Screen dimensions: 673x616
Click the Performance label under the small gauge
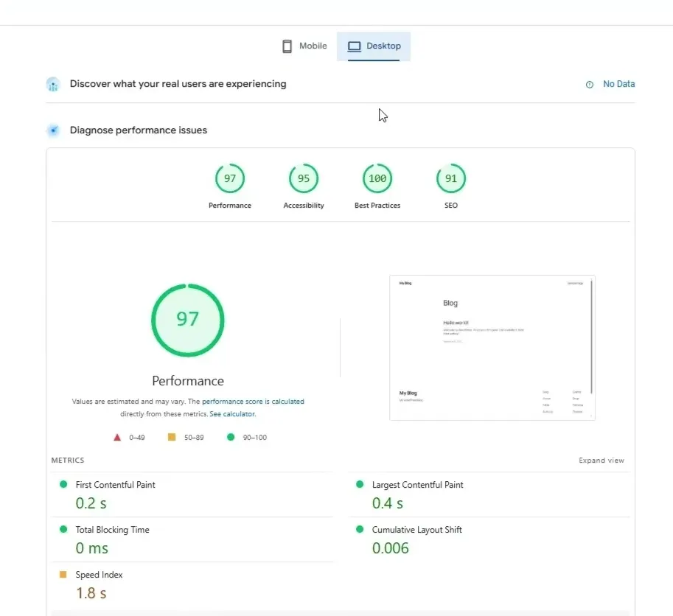point(230,206)
